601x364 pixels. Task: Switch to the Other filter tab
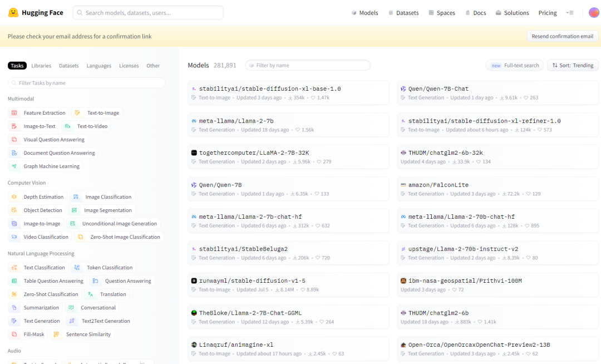(153, 66)
